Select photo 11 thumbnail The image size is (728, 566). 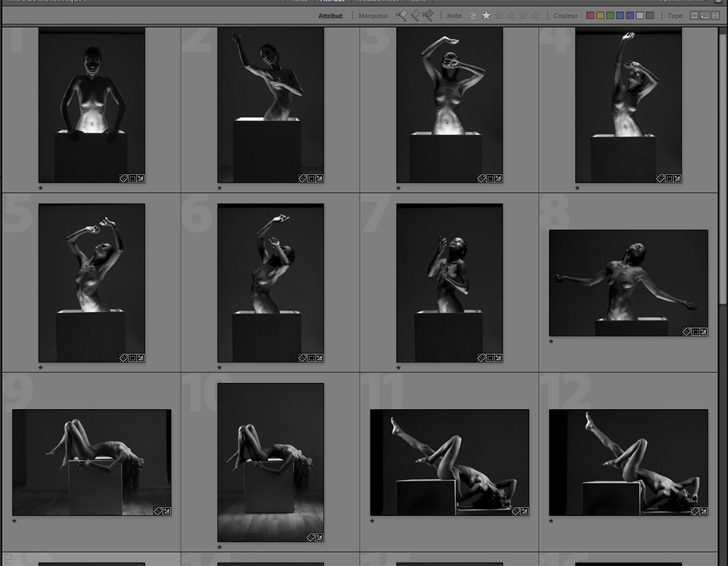tap(449, 462)
